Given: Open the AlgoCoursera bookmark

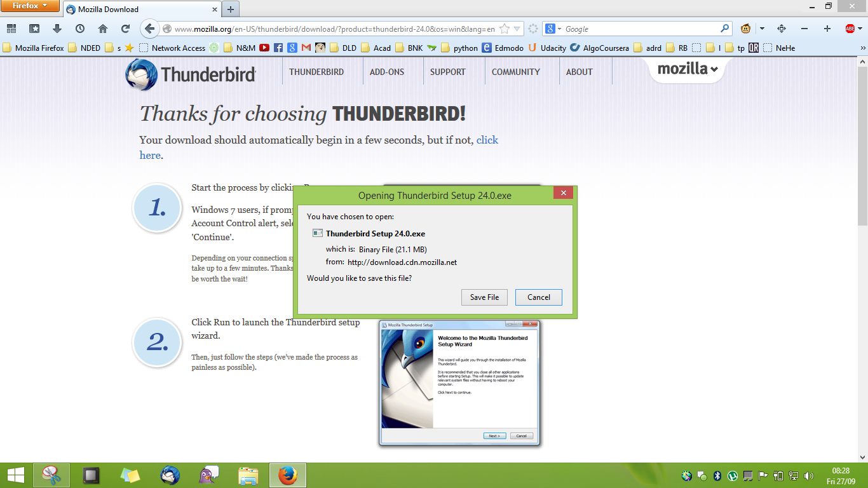Looking at the screenshot, I should point(600,48).
